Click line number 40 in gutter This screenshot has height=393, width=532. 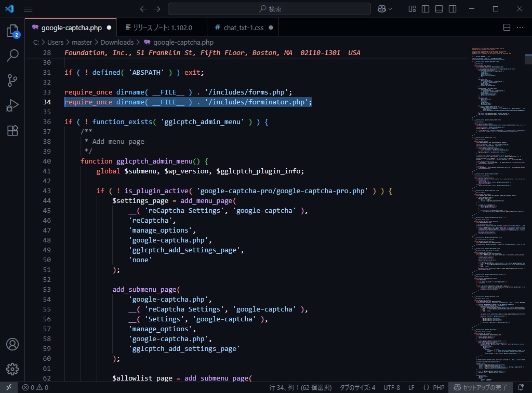47,161
